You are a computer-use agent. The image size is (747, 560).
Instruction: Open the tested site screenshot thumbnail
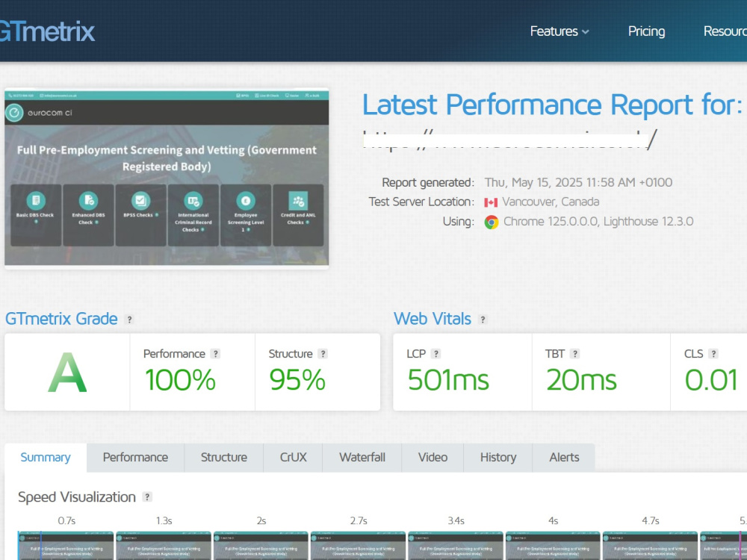pyautogui.click(x=167, y=178)
